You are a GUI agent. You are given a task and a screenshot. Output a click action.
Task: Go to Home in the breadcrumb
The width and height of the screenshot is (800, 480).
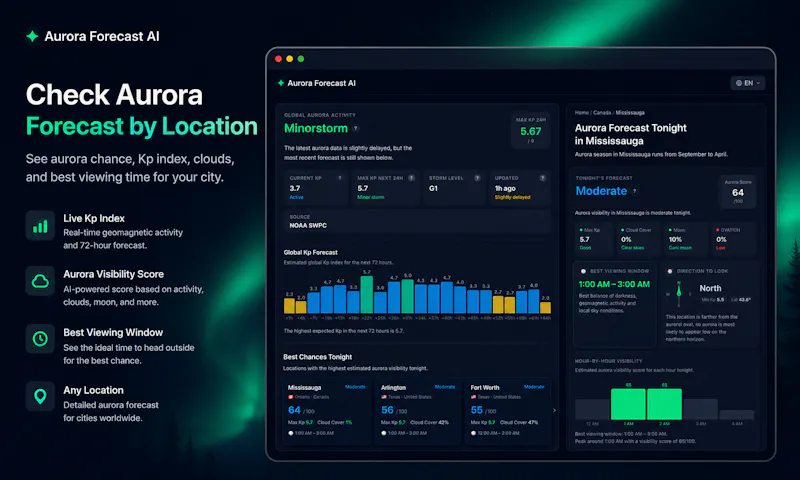582,113
